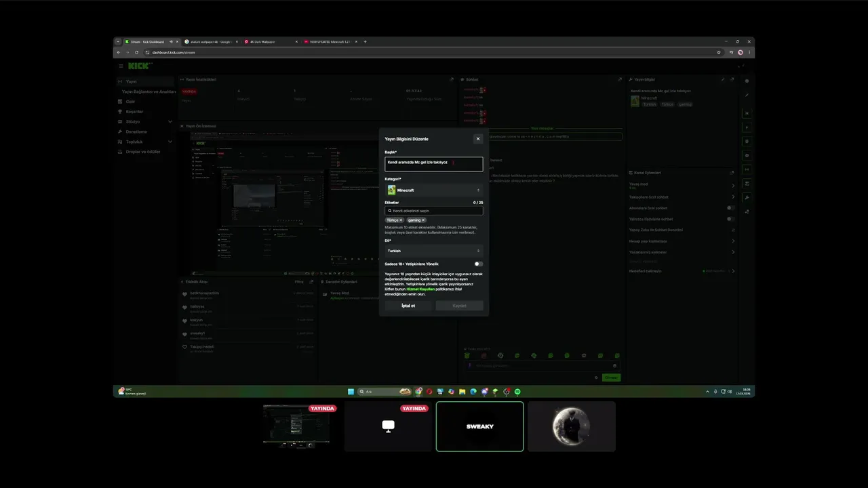The image size is (868, 488).
Task: Select the monitor-icon stream thumbnail
Action: pyautogui.click(x=388, y=426)
